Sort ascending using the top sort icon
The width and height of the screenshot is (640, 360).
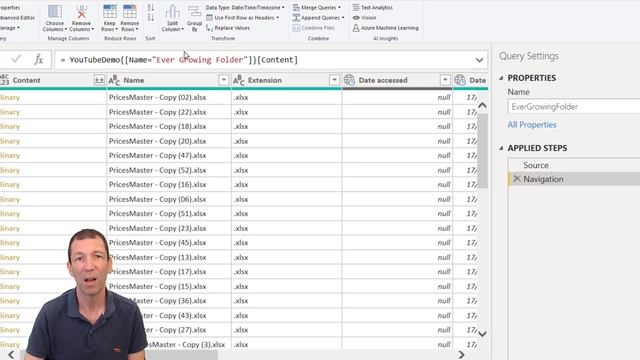pos(151,7)
